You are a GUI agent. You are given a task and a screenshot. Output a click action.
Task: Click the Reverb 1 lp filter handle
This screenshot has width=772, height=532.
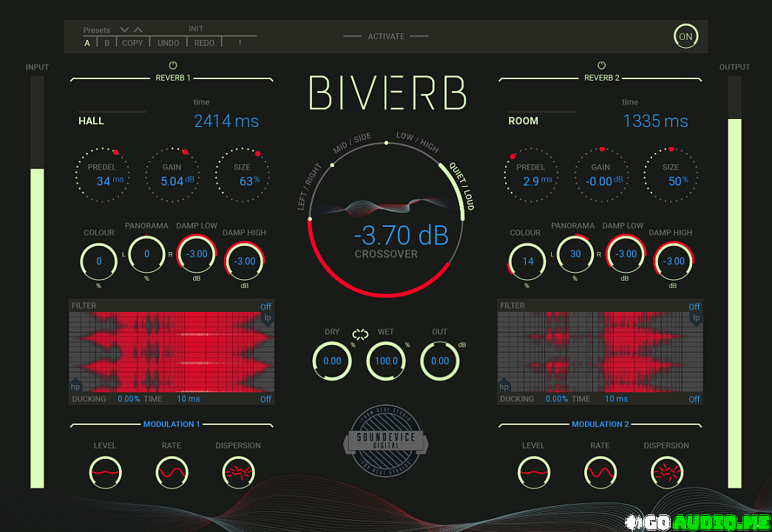point(268,318)
